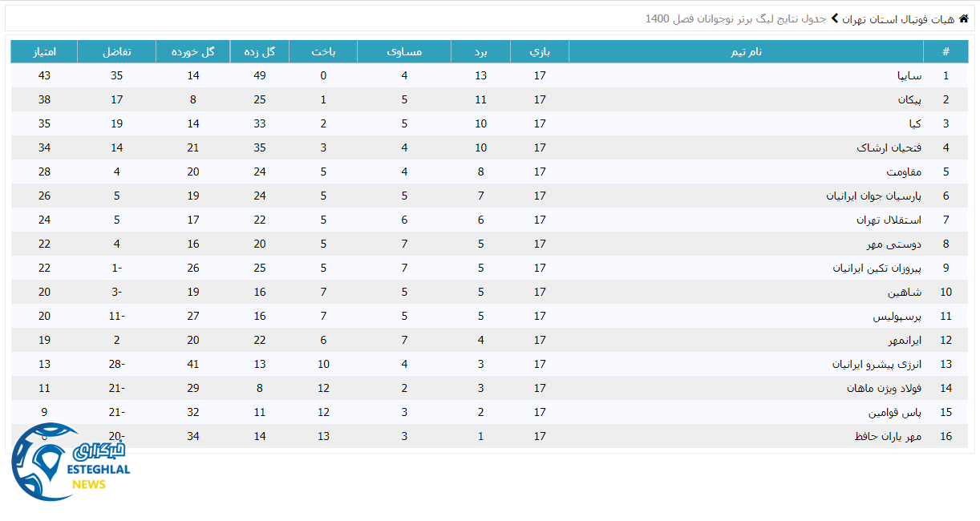The height and width of the screenshot is (521, 980).
Task: Click سایپا's 43 points cell
Action: tap(44, 75)
